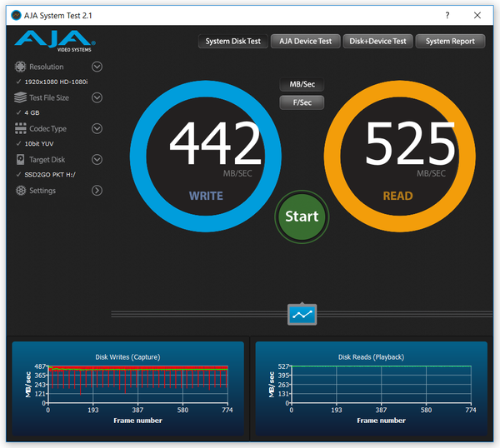
Task: Click the Target Disk drive icon
Action: pos(20,159)
